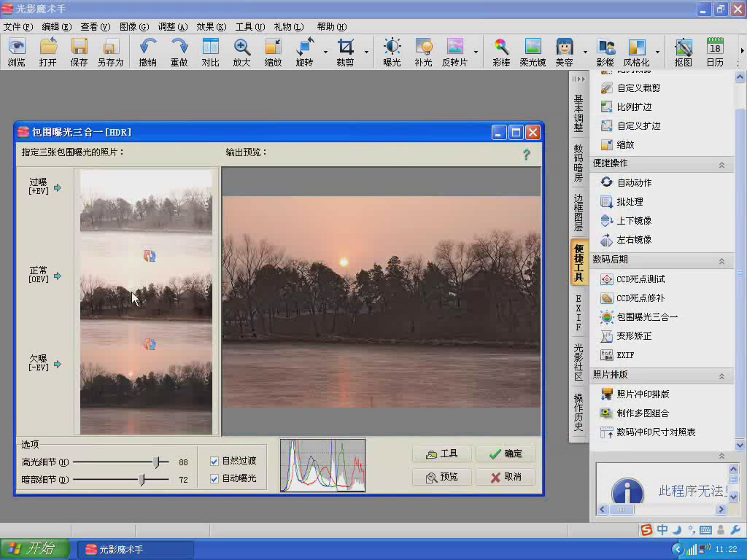Click the histogram display in HDR dialog
This screenshot has height=560, width=747.
point(323,465)
